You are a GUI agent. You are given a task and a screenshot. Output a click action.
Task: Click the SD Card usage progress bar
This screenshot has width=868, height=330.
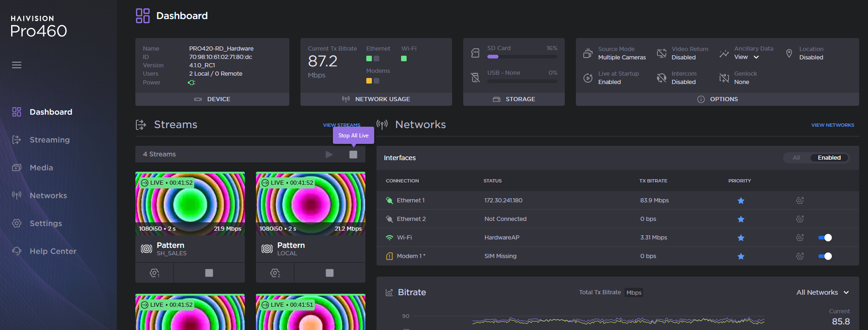[522, 57]
